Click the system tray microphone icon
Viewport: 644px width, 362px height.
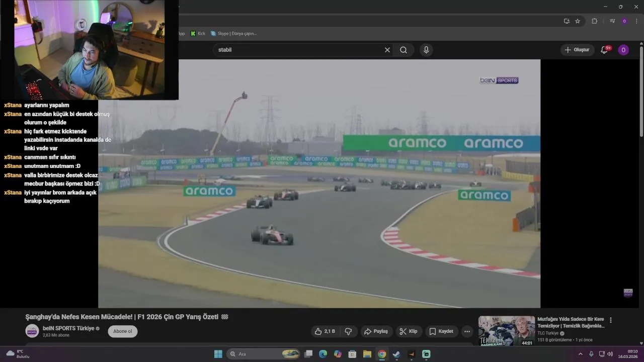coord(591,354)
